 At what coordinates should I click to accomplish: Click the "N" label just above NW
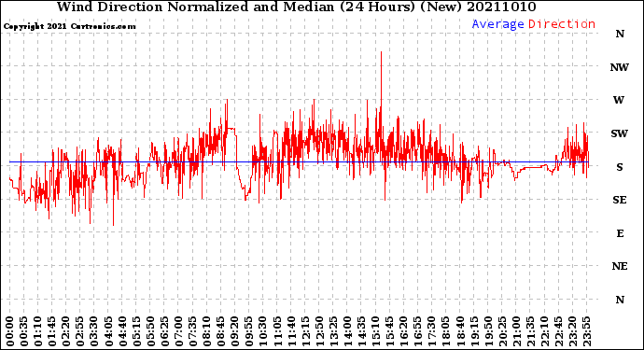[620, 35]
